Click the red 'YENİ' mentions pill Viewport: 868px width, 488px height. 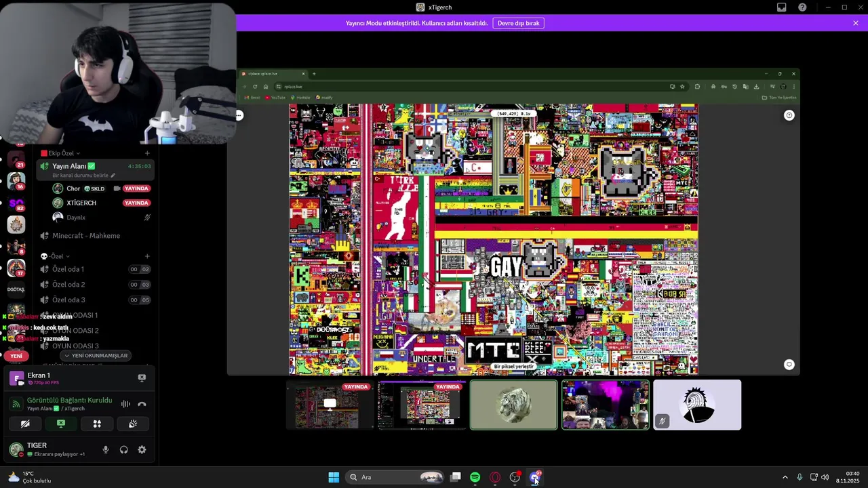(16, 356)
